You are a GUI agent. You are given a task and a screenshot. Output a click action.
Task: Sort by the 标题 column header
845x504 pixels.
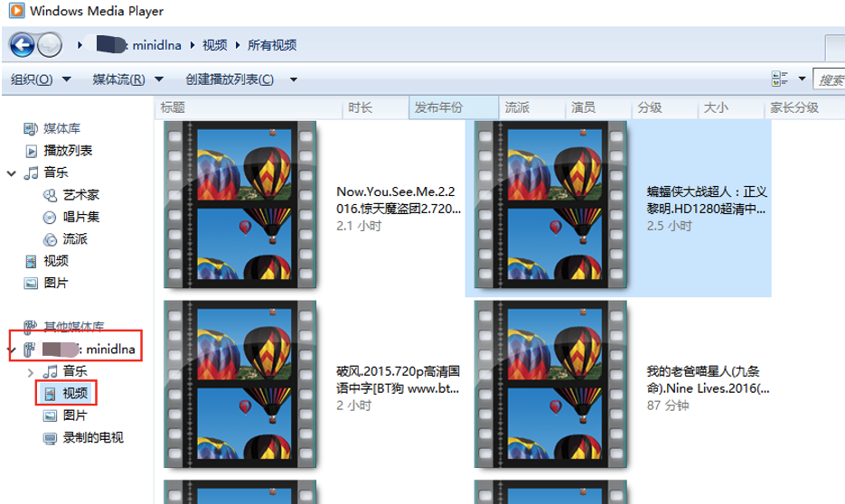[x=249, y=107]
